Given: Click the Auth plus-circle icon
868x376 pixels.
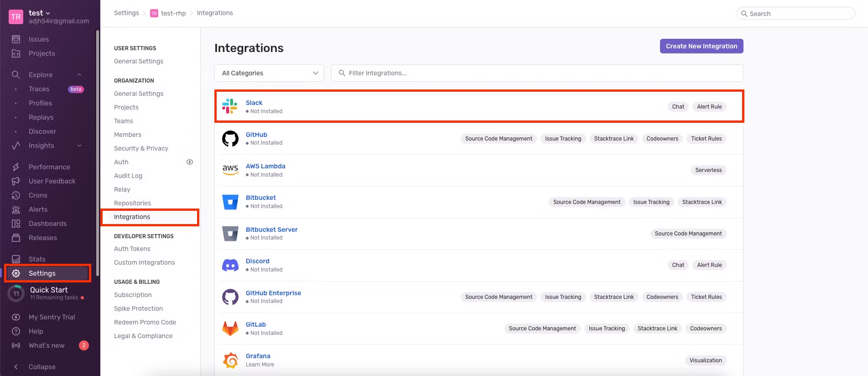Looking at the screenshot, I should coord(190,162).
